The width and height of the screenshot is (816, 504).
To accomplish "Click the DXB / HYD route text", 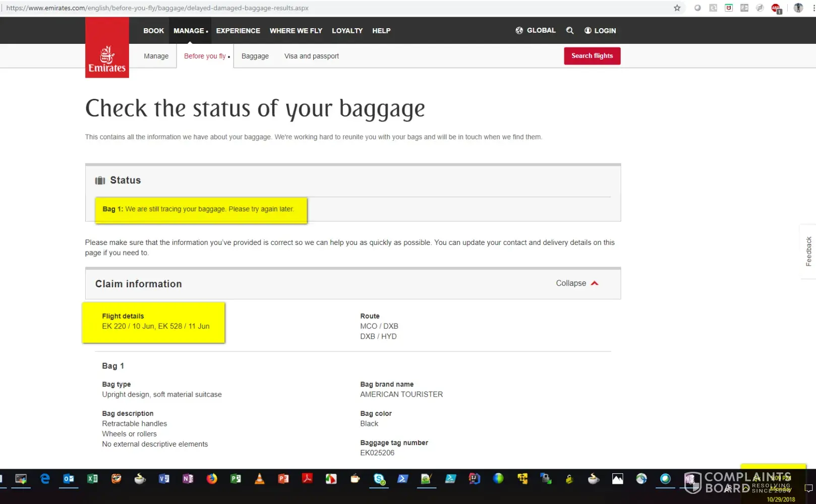I will [378, 336].
